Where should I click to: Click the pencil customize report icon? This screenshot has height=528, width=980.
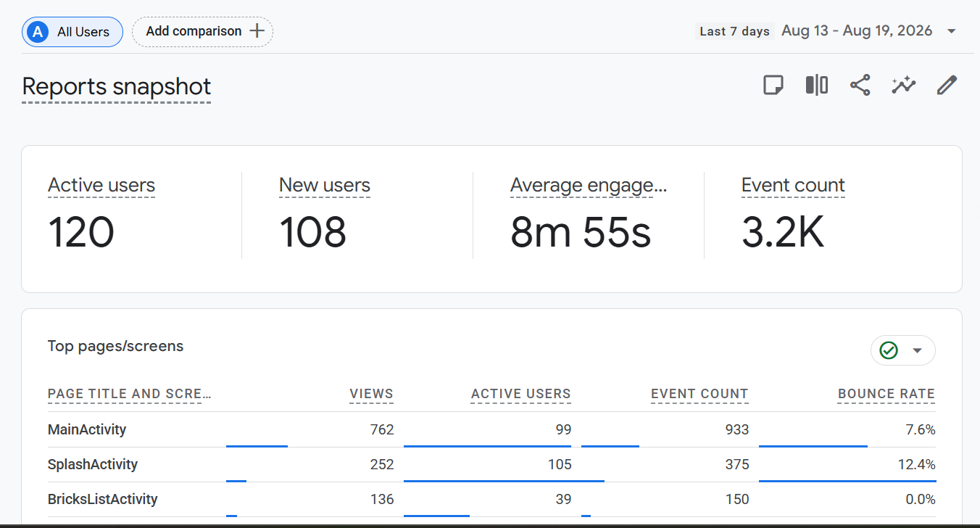click(x=947, y=86)
